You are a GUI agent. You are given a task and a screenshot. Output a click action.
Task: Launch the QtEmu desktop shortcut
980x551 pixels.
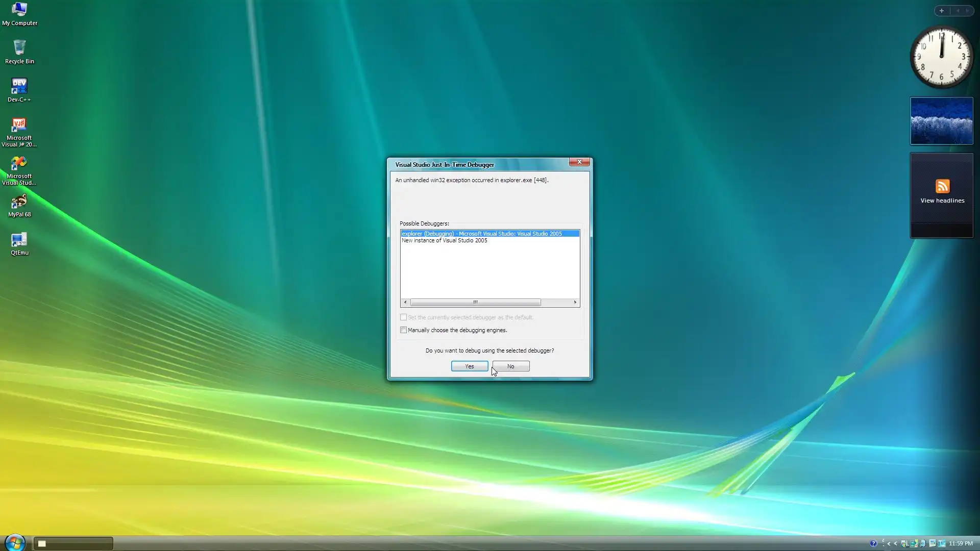click(19, 243)
